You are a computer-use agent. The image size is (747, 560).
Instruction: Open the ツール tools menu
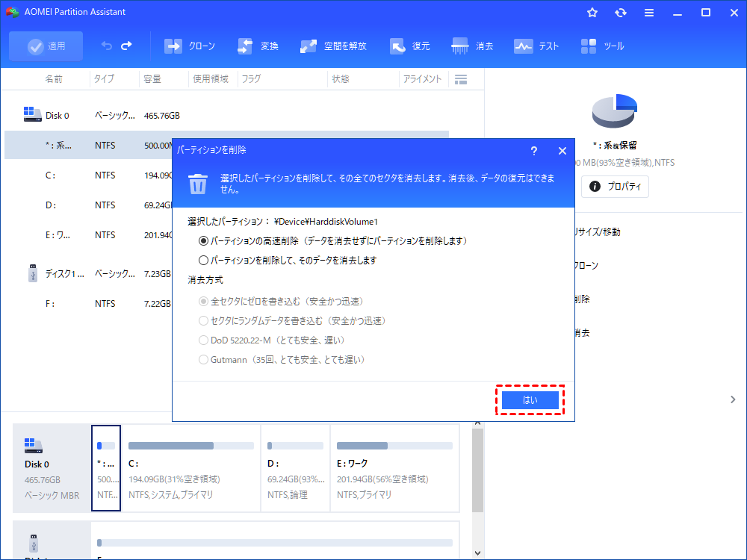[602, 46]
